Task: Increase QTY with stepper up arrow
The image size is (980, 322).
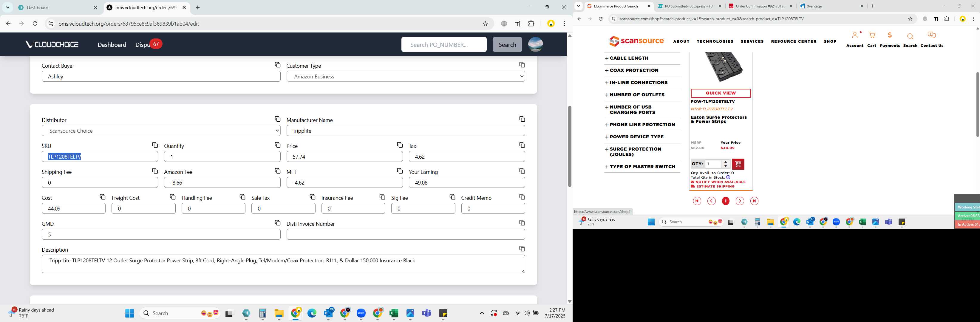Action: click(x=726, y=162)
